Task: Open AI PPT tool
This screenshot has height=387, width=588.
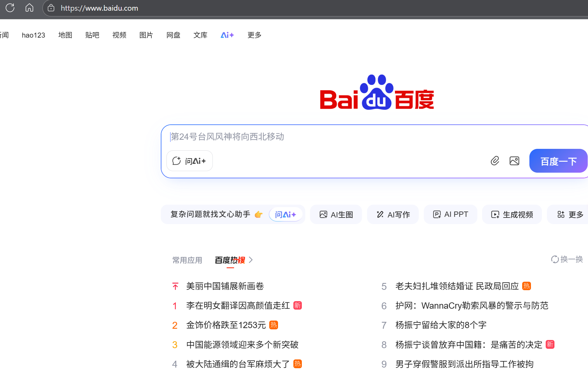Action: tap(450, 214)
